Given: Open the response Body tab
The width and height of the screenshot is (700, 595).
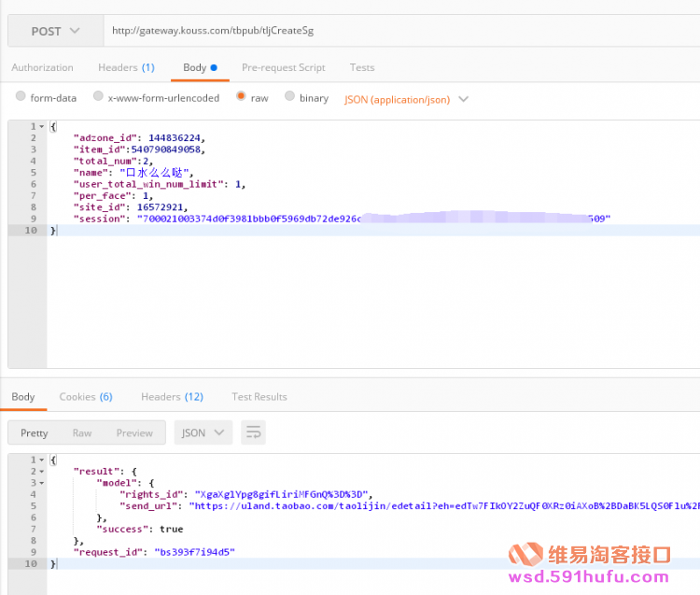Looking at the screenshot, I should pyautogui.click(x=23, y=397).
